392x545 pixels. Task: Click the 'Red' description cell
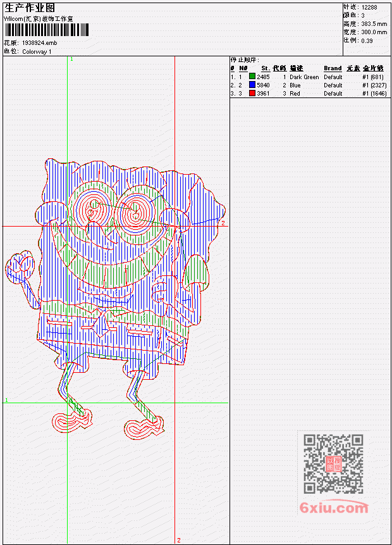point(295,94)
